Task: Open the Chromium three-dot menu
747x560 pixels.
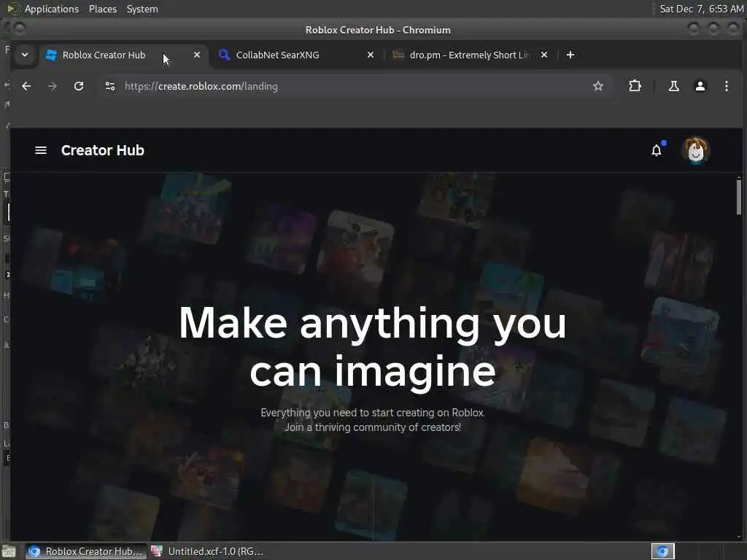Action: pos(727,86)
